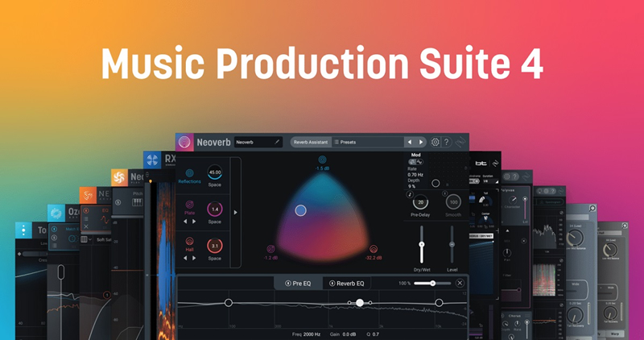Viewport: 644px width, 340px height.
Task: Click the Neutron logo icon
Action: point(88,195)
